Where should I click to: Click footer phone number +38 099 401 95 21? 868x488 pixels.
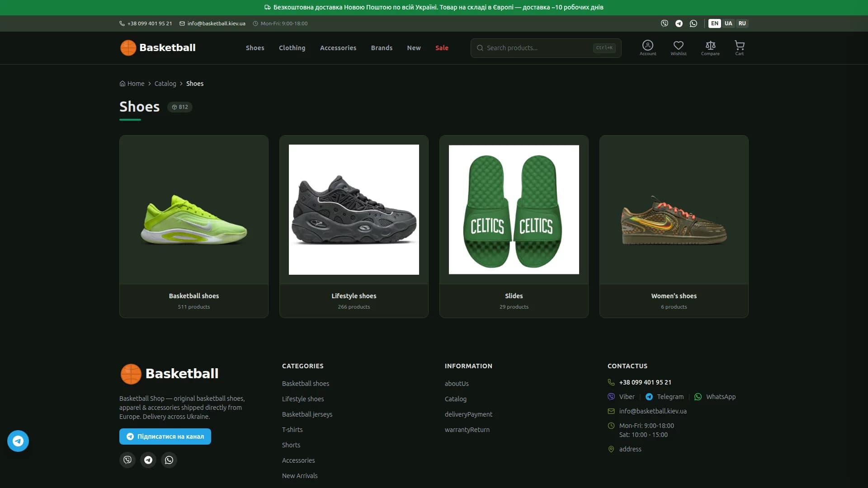[x=645, y=382]
